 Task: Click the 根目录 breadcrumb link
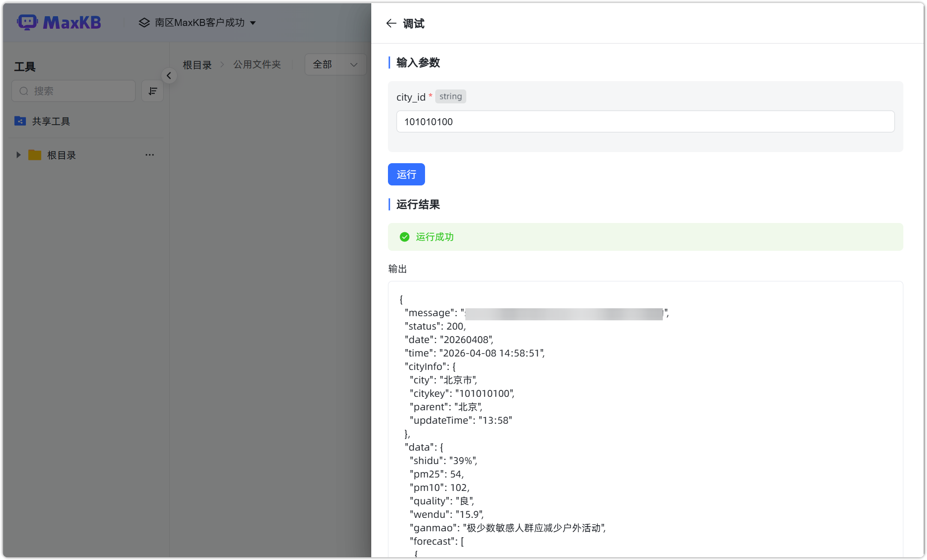(197, 64)
